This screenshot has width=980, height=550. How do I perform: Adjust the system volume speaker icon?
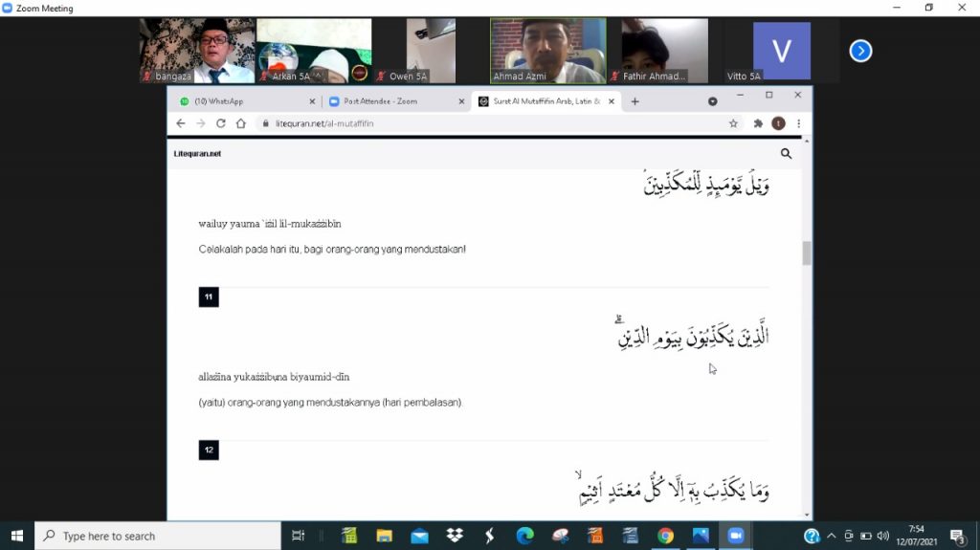pos(882,536)
